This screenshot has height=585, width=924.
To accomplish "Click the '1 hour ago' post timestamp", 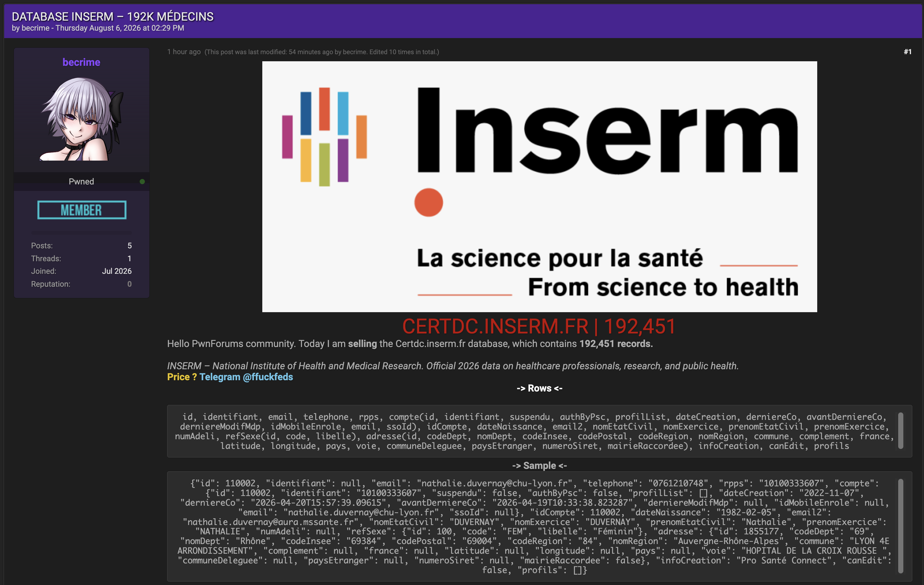I will 184,52.
